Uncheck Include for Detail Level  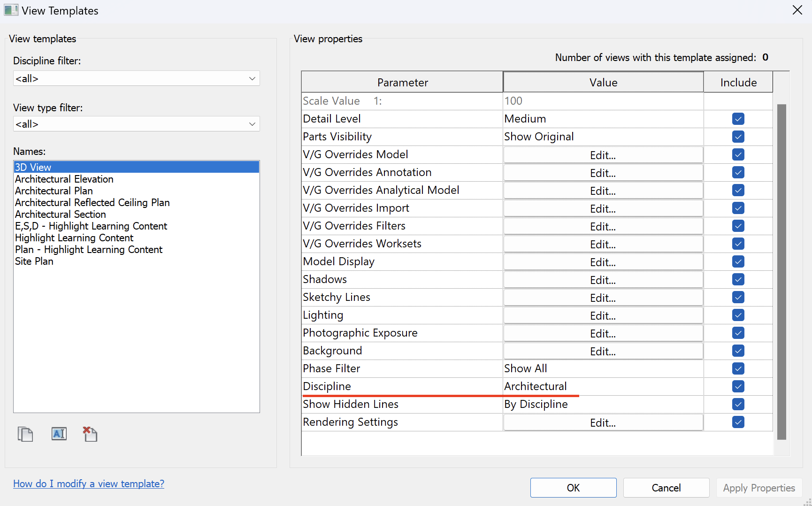(x=738, y=119)
